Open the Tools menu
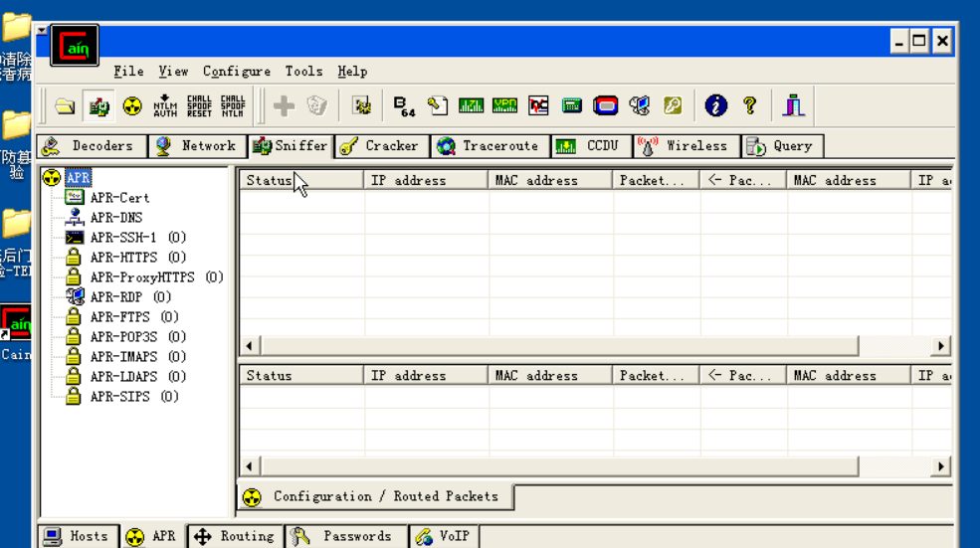The image size is (980, 548). coord(303,72)
